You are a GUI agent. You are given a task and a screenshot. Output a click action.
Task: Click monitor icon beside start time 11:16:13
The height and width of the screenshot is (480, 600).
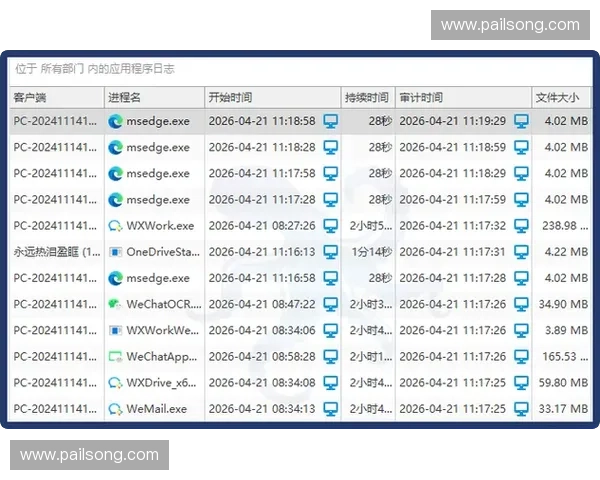click(x=331, y=252)
